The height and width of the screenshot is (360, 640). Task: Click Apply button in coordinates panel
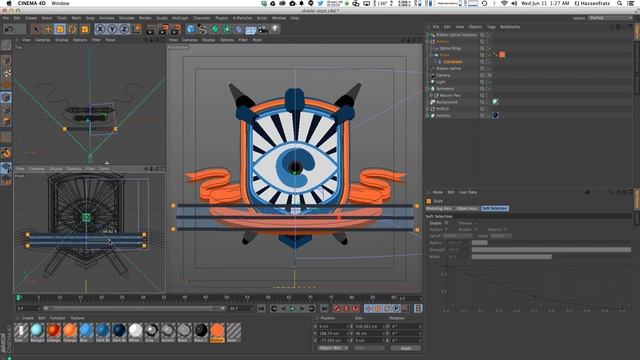406,348
